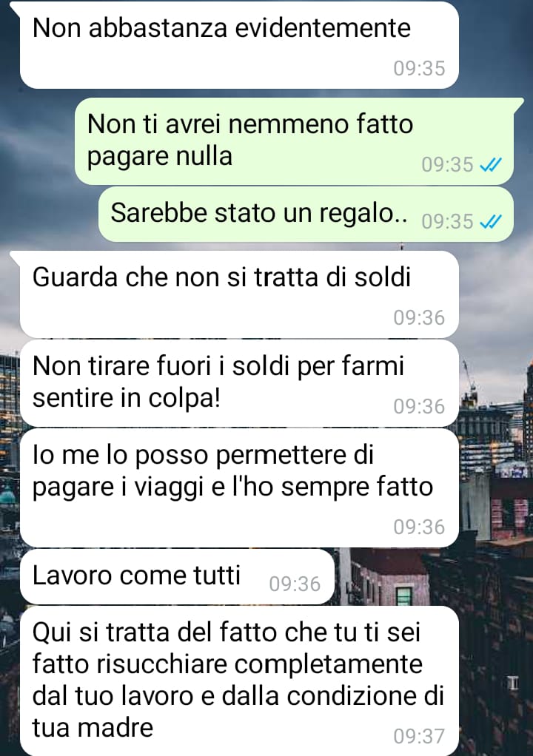Click 09:36 timestamp on 'sentire in colpa!' message
This screenshot has height=756, width=533.
[x=419, y=406]
